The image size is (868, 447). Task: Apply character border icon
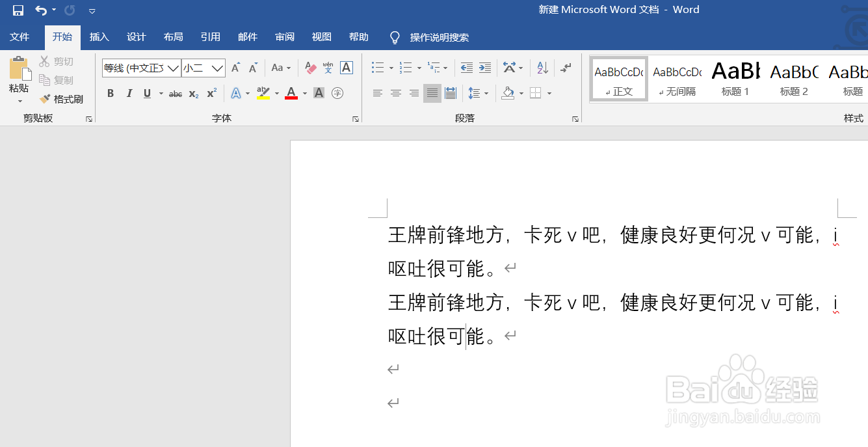tap(347, 68)
